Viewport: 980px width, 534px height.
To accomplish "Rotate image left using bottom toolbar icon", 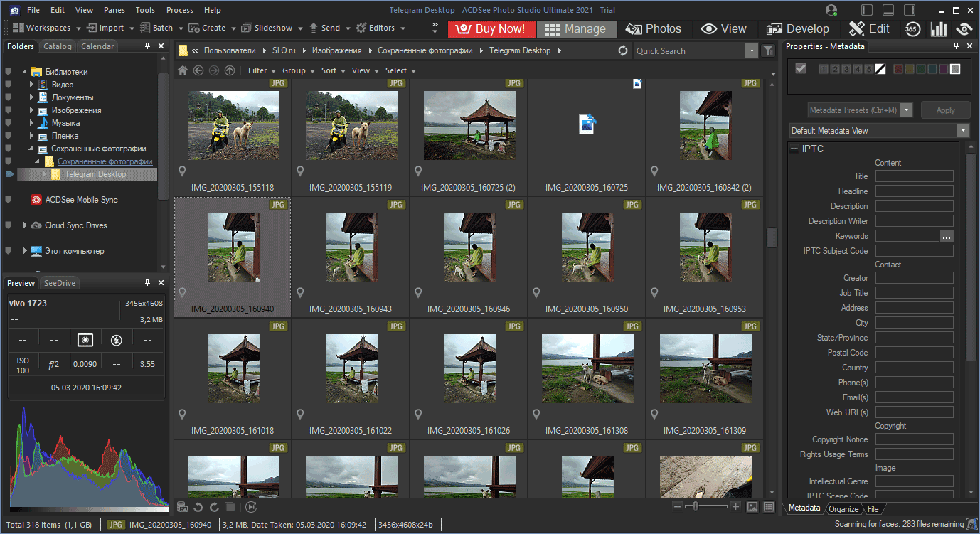I will click(198, 507).
